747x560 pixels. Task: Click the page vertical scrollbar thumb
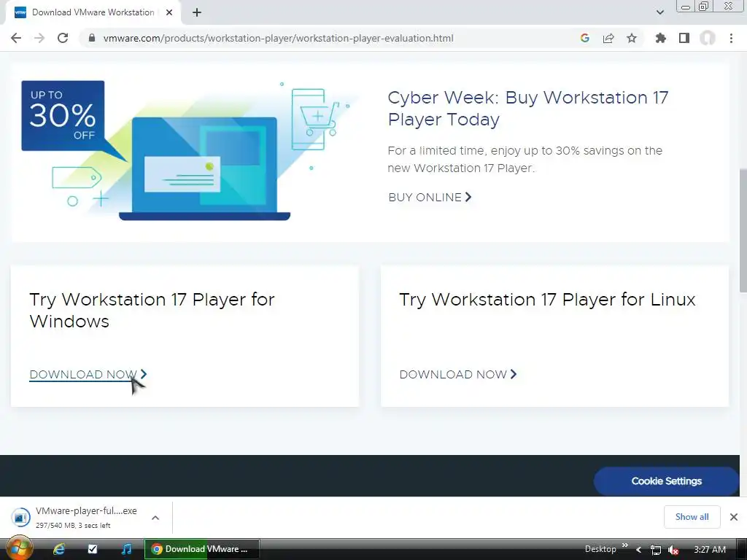click(x=743, y=230)
